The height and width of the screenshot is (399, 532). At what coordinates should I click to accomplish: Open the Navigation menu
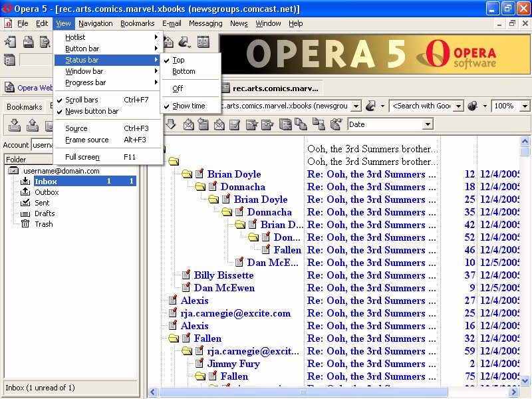(x=95, y=23)
